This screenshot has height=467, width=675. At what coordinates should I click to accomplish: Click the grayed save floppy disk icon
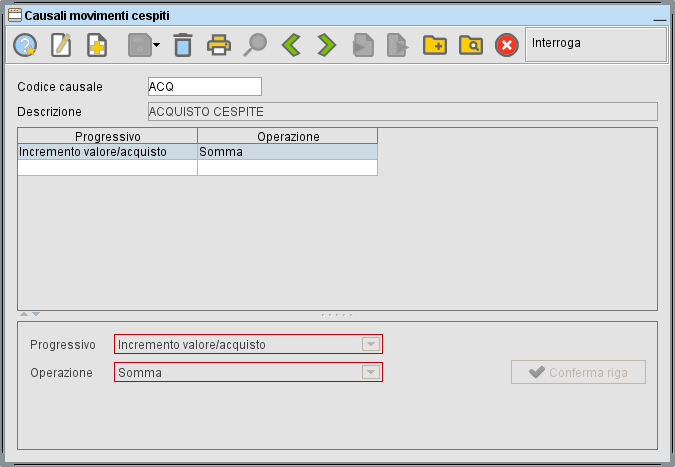point(139,45)
